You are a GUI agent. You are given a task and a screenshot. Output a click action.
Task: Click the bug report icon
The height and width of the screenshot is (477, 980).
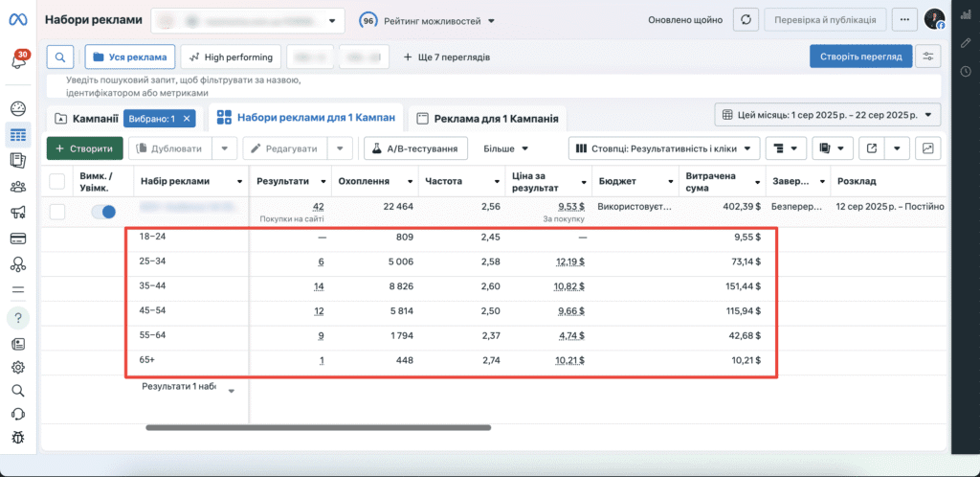[18, 438]
